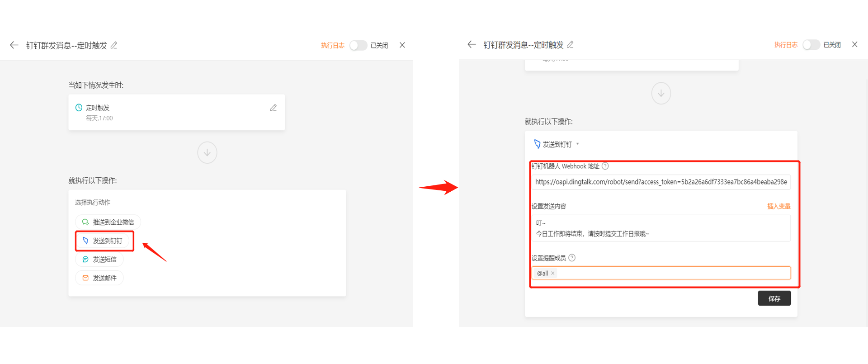868x364 pixels.
Task: Close the right panel with the X
Action: click(x=854, y=44)
